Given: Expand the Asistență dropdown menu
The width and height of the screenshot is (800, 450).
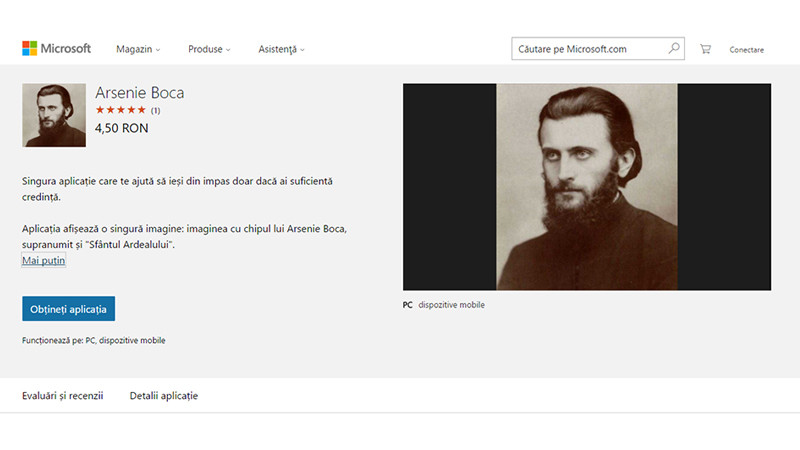Looking at the screenshot, I should pos(281,49).
